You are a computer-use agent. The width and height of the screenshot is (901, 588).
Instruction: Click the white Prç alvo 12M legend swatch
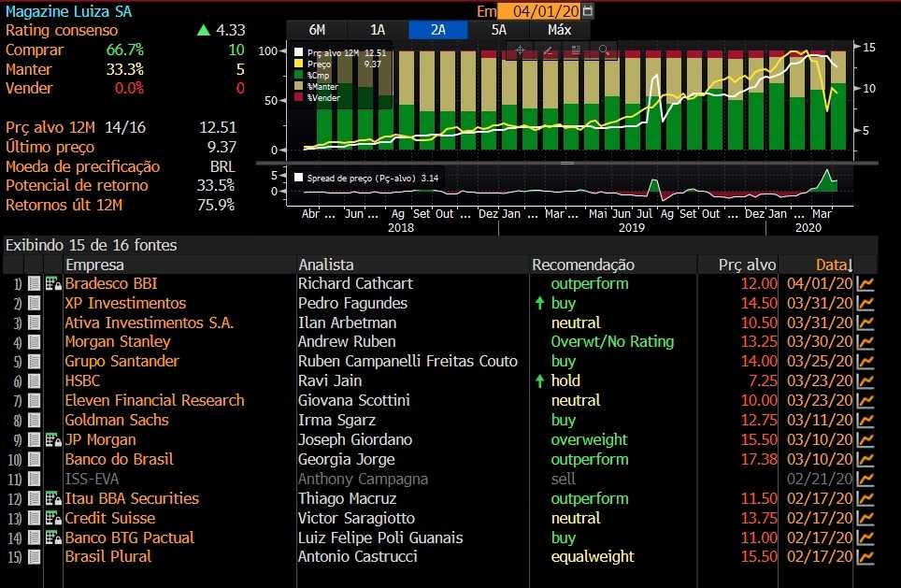(x=298, y=52)
